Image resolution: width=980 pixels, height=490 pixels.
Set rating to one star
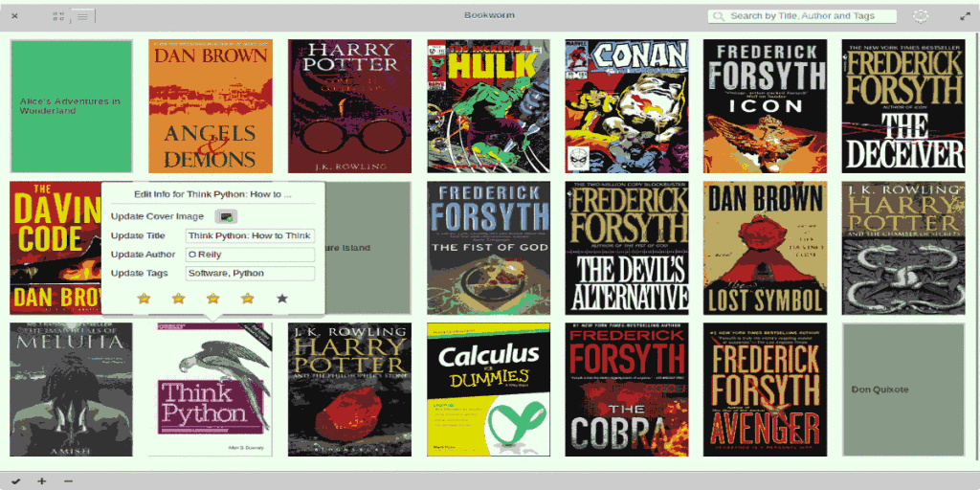[x=144, y=299]
